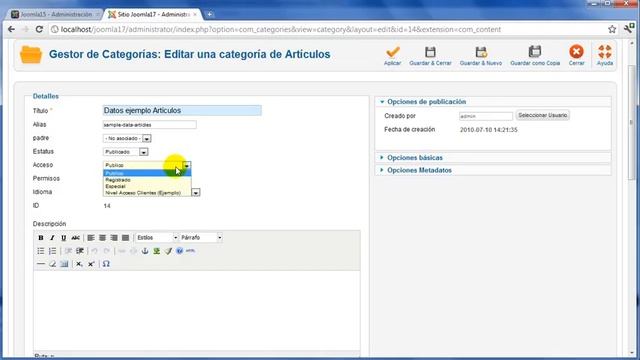The height and width of the screenshot is (360, 640).
Task: Go back in browser history
Action: coord(11,29)
